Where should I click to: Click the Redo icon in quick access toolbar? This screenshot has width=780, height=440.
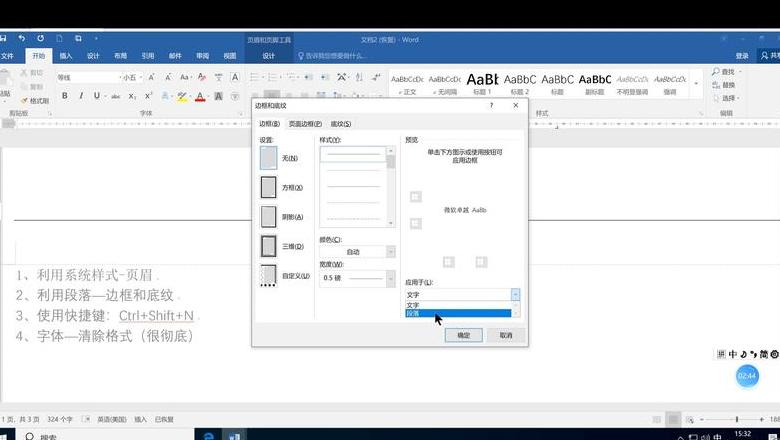click(40, 38)
